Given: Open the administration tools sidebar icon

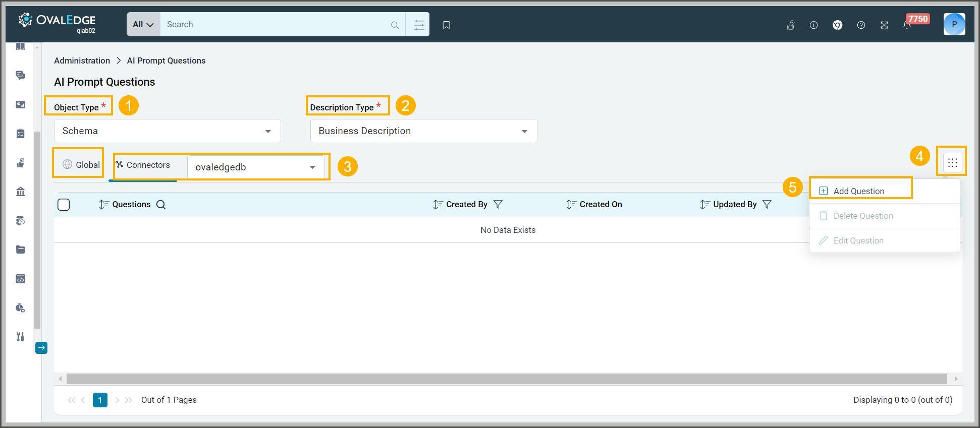Looking at the screenshot, I should click(x=20, y=337).
